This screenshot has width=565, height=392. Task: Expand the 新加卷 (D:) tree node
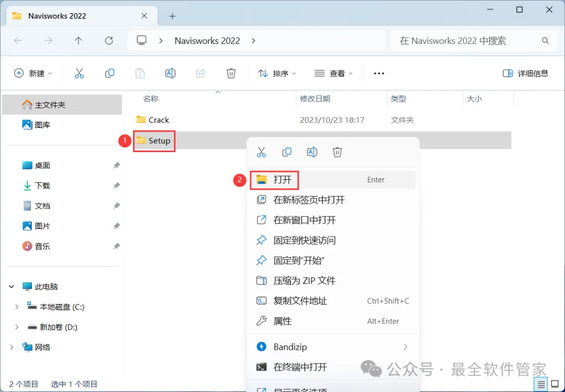(17, 327)
